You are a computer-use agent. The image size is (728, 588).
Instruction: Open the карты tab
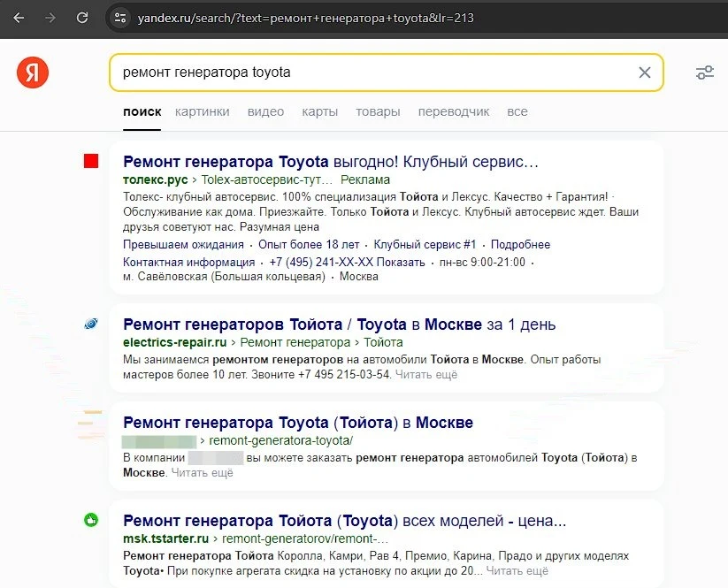click(x=320, y=111)
